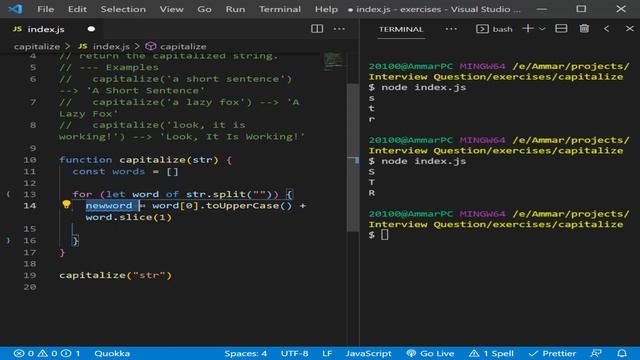This screenshot has height=360, width=640.
Task: Open the Run menu
Action: pyautogui.click(x=235, y=9)
